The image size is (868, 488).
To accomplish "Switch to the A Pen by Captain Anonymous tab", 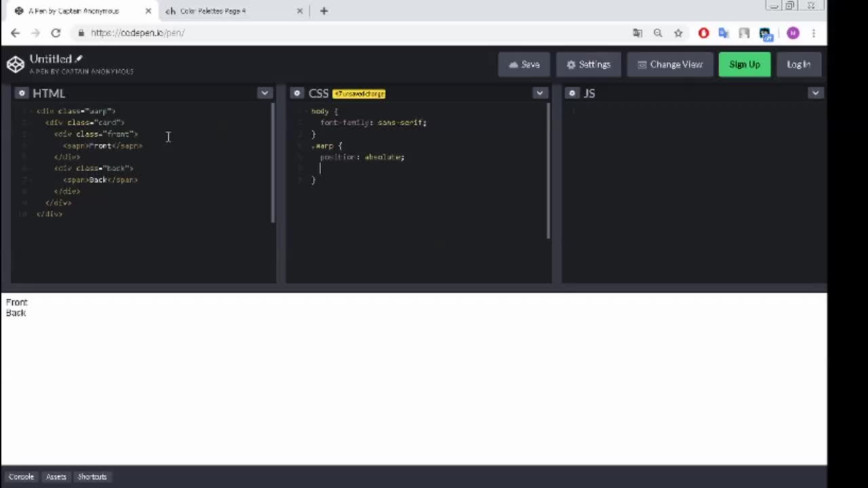I will (80, 11).
